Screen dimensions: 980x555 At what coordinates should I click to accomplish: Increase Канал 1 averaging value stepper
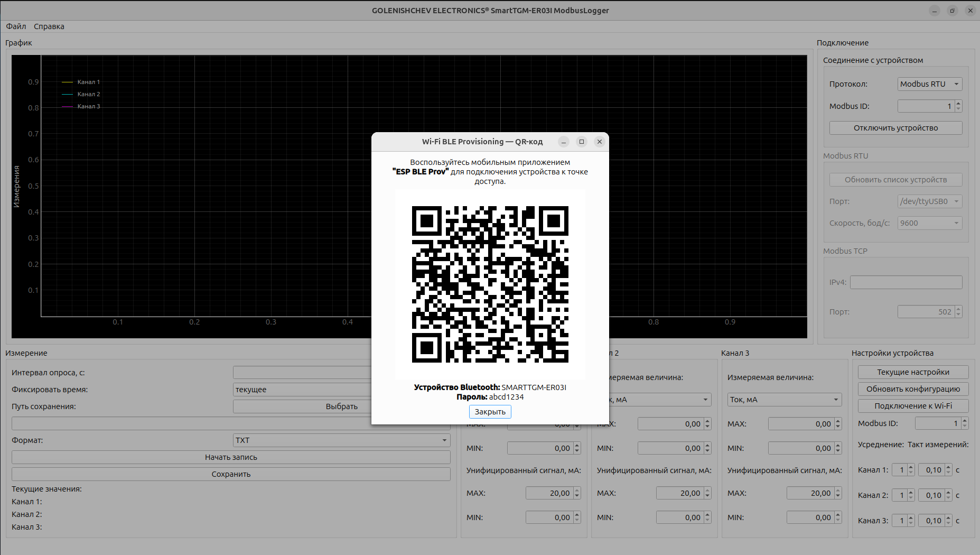point(911,467)
